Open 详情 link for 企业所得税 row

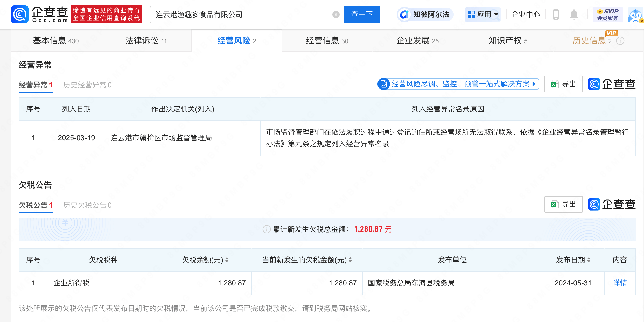tap(620, 283)
